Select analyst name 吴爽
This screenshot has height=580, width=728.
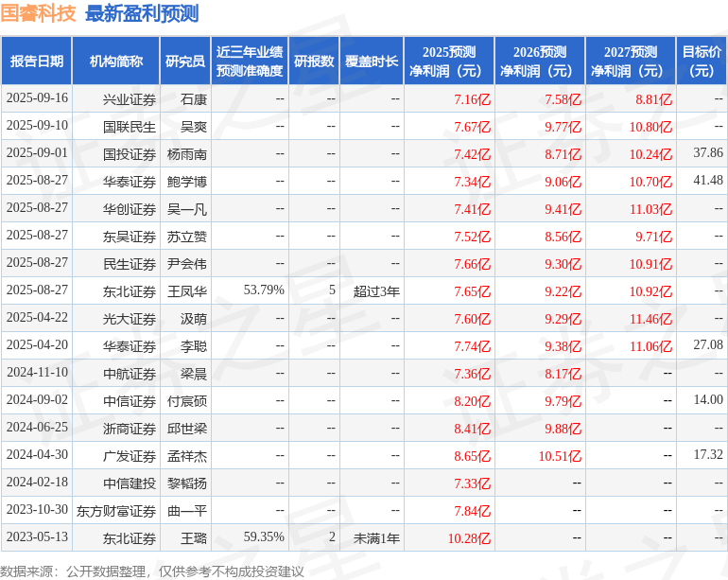pyautogui.click(x=194, y=127)
